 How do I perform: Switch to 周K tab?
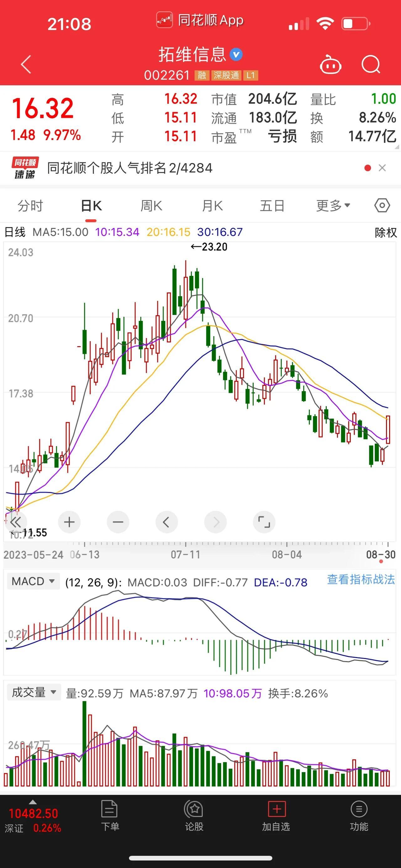coord(151,206)
